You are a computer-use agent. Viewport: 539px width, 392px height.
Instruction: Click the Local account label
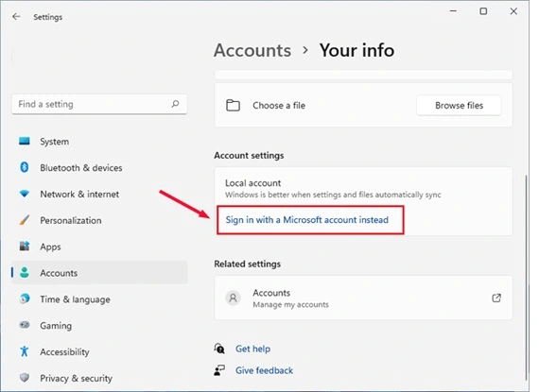point(253,183)
